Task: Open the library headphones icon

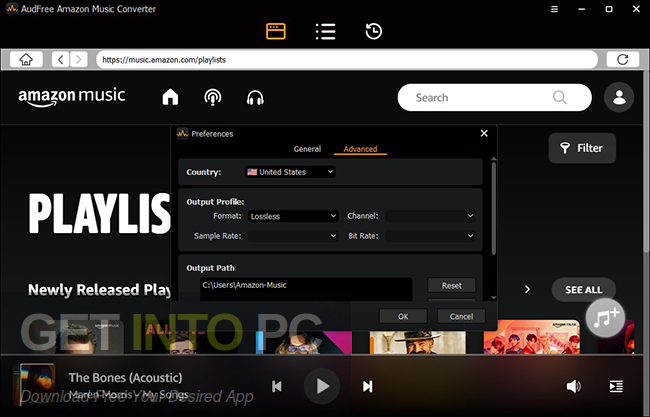Action: tap(255, 98)
